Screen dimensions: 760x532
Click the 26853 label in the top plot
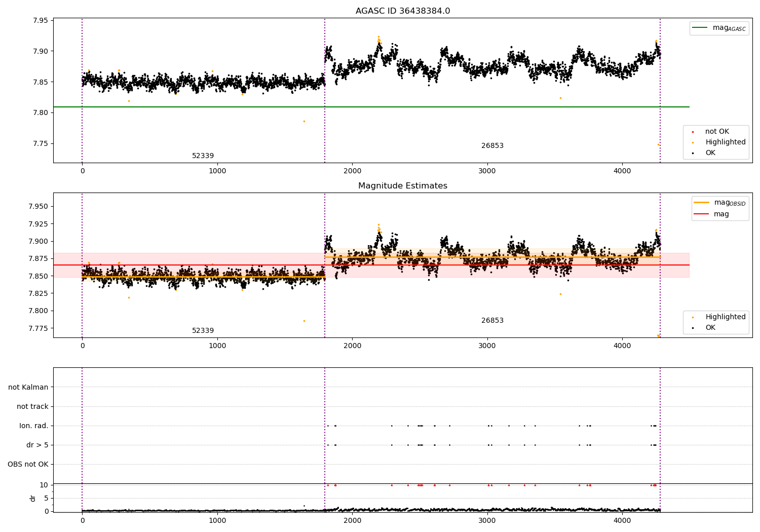point(492,146)
